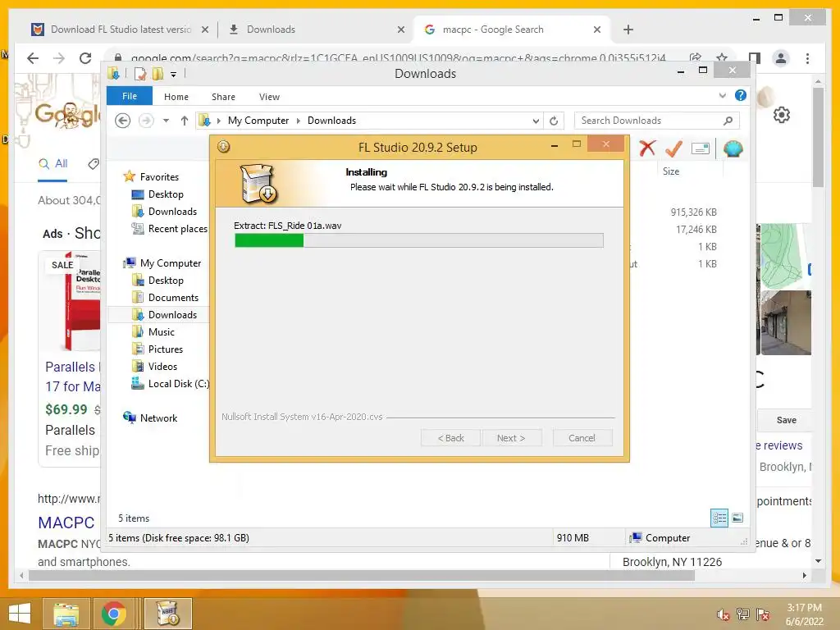Viewport: 840px width, 630px height.
Task: Select Local Disk (C:) in navigation pane
Action: click(x=178, y=384)
